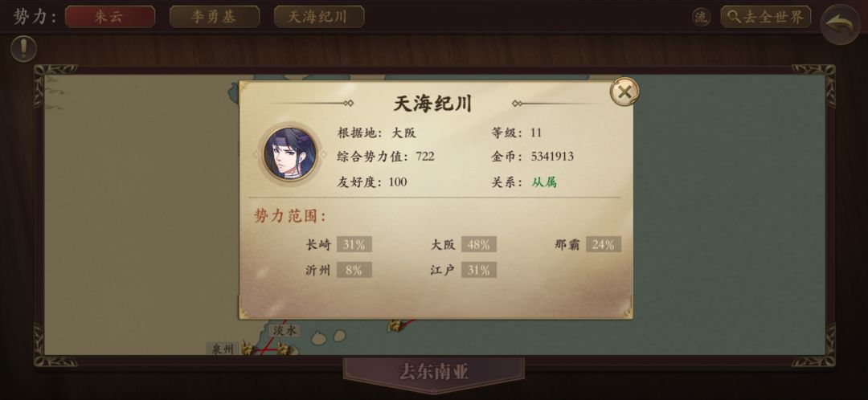Viewport: 868px width, 400px height.
Task: Open the 天海纪川 faction tab
Action: pyautogui.click(x=319, y=17)
